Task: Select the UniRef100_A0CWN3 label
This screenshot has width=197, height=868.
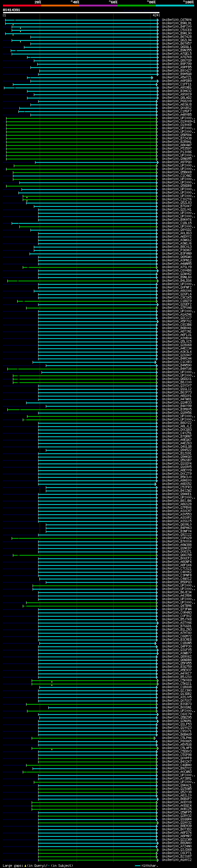Action: [x=177, y=772]
